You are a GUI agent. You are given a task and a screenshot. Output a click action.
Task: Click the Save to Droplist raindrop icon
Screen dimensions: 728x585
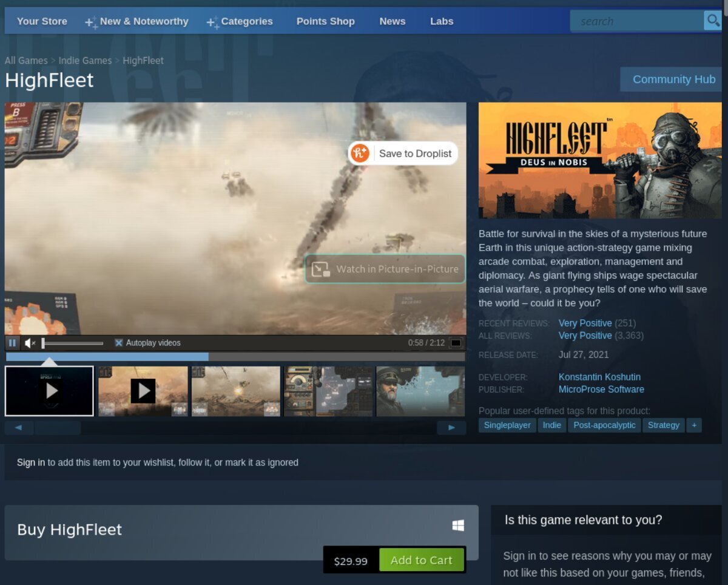[x=360, y=153]
